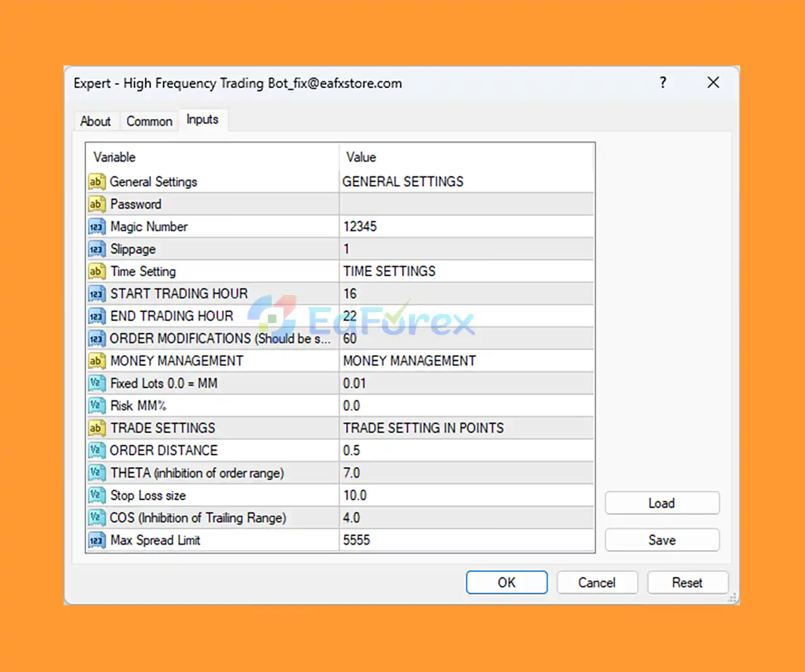Click the integer icon beside START TRADING HOUR
Screen dimensions: 805x672
pos(96,294)
